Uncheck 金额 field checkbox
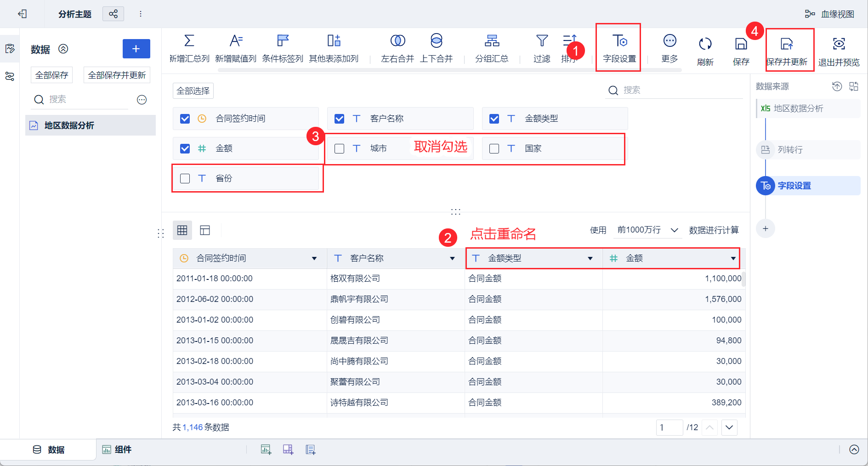 click(185, 148)
